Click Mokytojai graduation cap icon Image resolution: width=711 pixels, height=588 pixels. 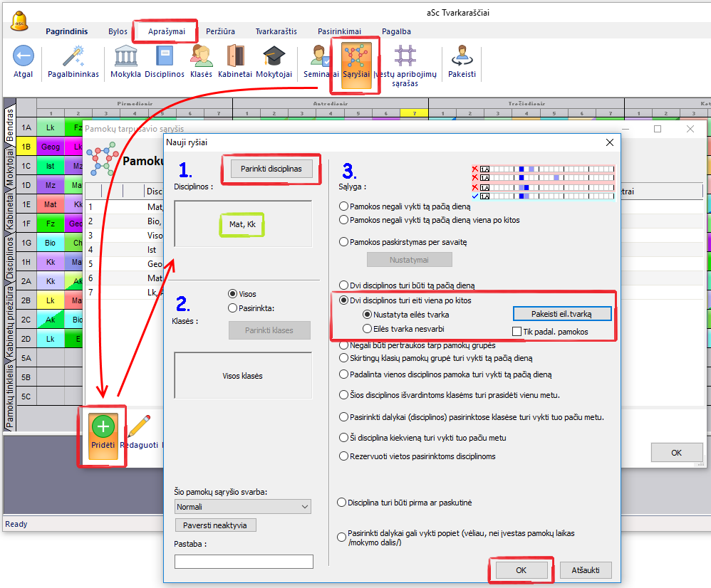274,56
